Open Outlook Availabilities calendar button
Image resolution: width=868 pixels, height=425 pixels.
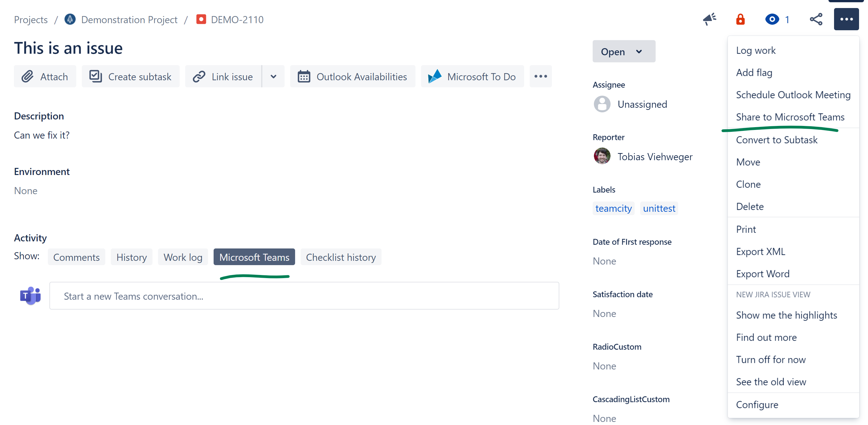(353, 77)
